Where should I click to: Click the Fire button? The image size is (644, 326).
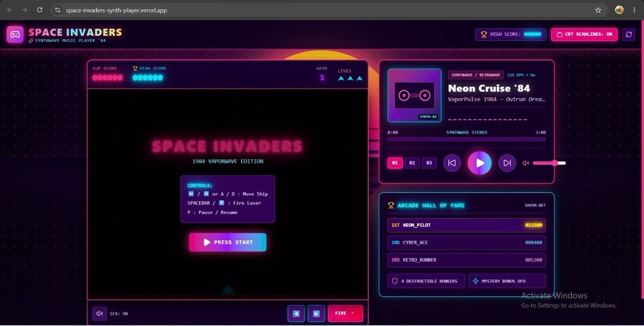click(345, 313)
